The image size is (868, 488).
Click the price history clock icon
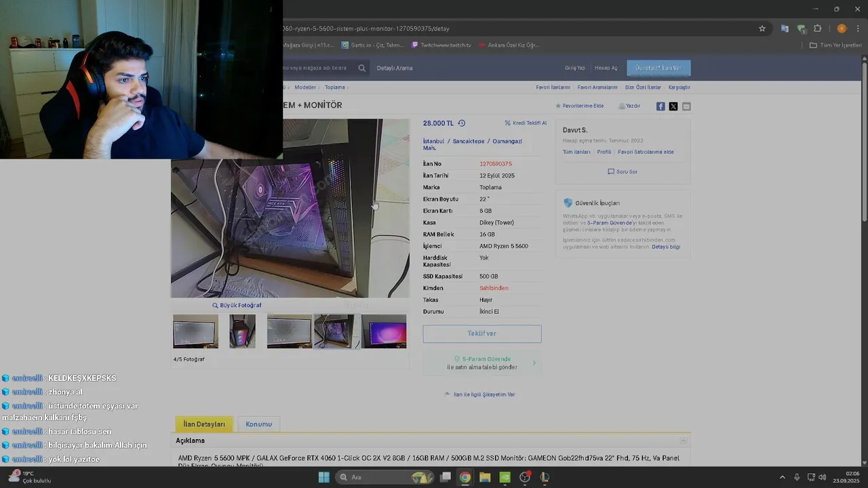pyautogui.click(x=462, y=123)
